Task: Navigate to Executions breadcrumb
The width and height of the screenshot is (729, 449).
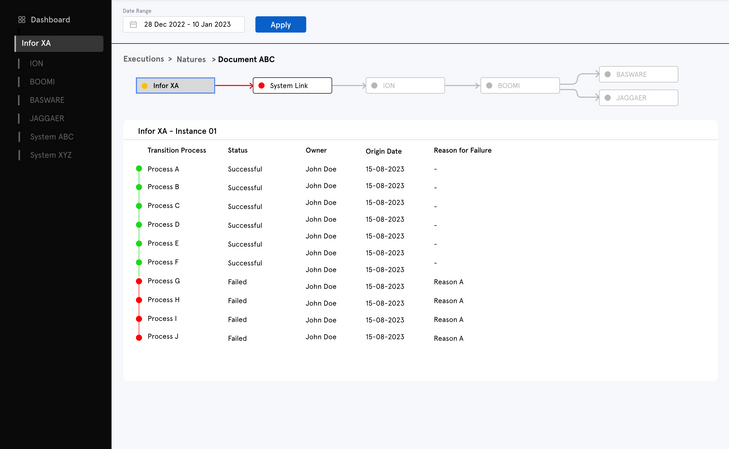Action: tap(143, 59)
